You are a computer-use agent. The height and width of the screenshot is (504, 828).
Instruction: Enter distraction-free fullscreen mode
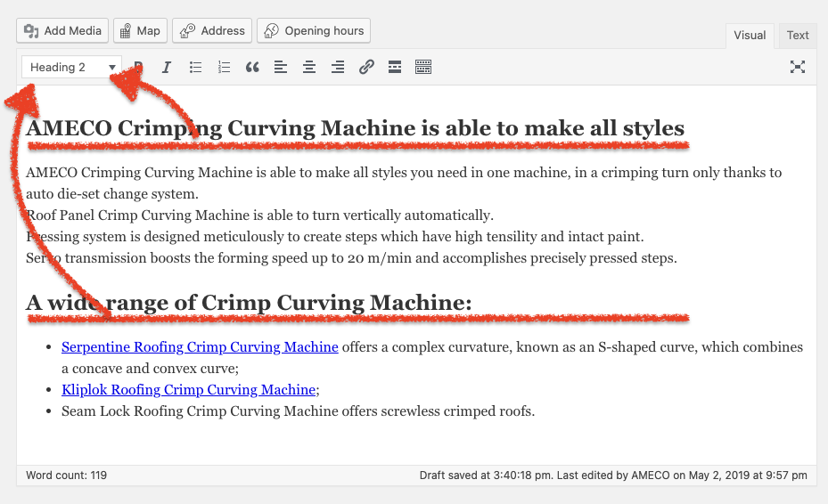tap(798, 68)
